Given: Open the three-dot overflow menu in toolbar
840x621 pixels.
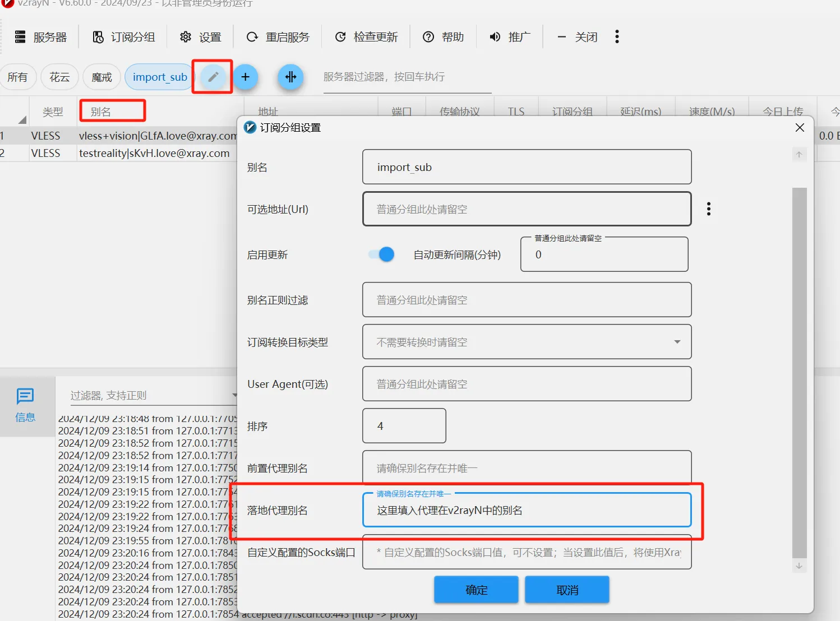Looking at the screenshot, I should (x=617, y=37).
